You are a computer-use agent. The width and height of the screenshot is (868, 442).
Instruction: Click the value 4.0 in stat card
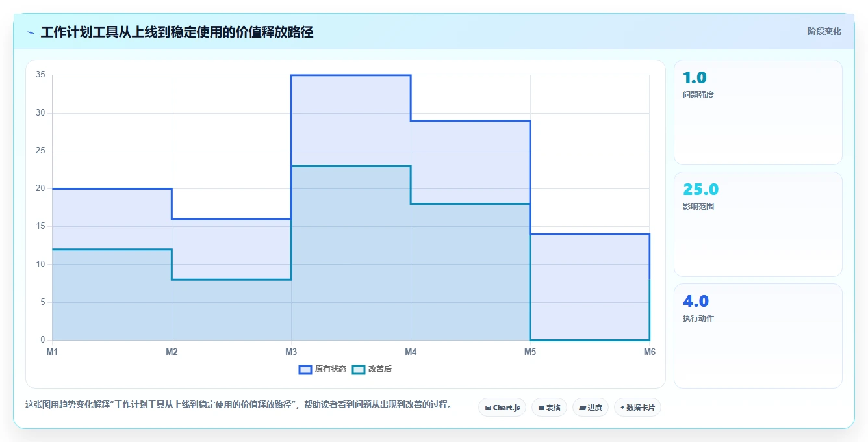tap(696, 302)
